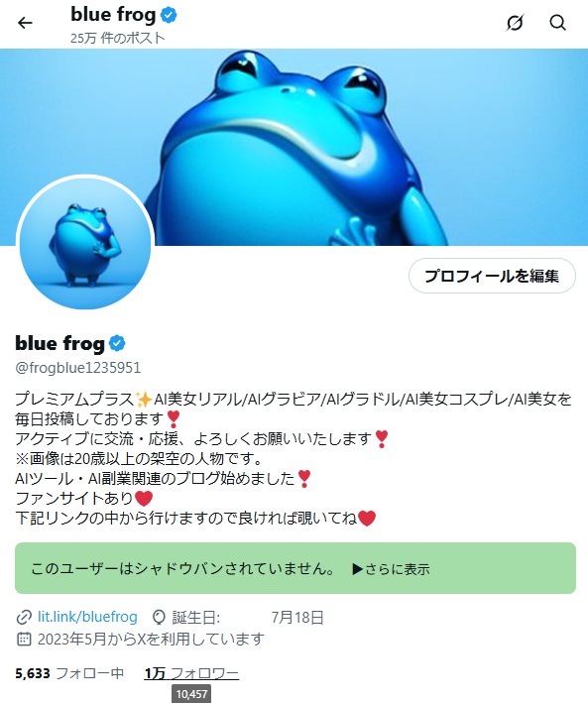Open the Grok slashed-circle icon in header
Viewport: 588px width, 703px height.
(515, 23)
